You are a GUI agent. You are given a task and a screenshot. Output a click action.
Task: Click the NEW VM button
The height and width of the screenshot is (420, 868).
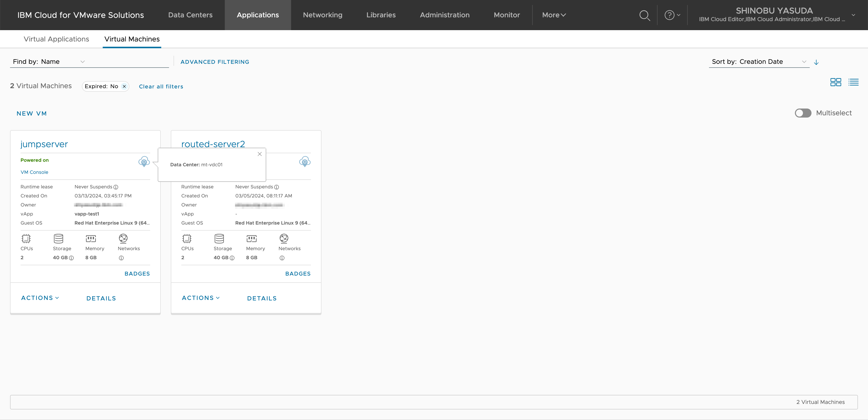32,114
